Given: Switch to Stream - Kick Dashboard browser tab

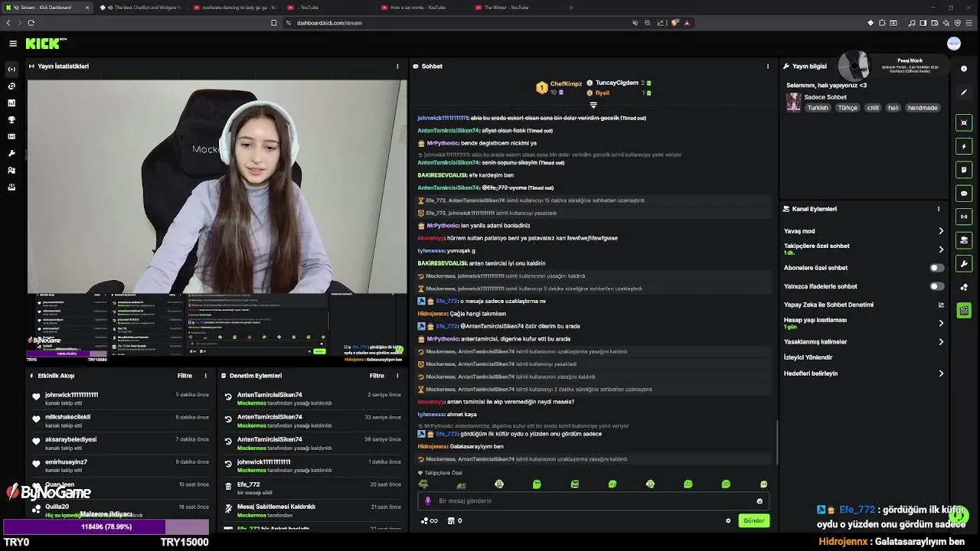Looking at the screenshot, I should point(46,8).
